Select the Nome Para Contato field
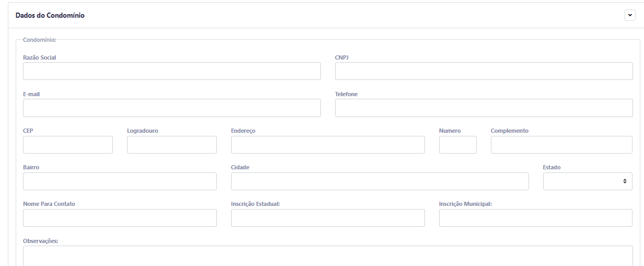Image resolution: width=644 pixels, height=266 pixels. click(x=120, y=218)
